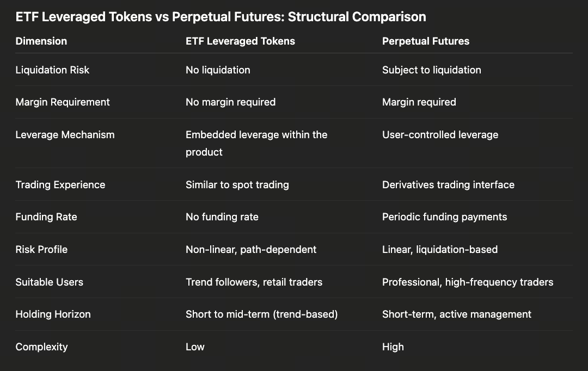Click the Dimension column header
The width and height of the screenshot is (588, 371).
(x=41, y=41)
